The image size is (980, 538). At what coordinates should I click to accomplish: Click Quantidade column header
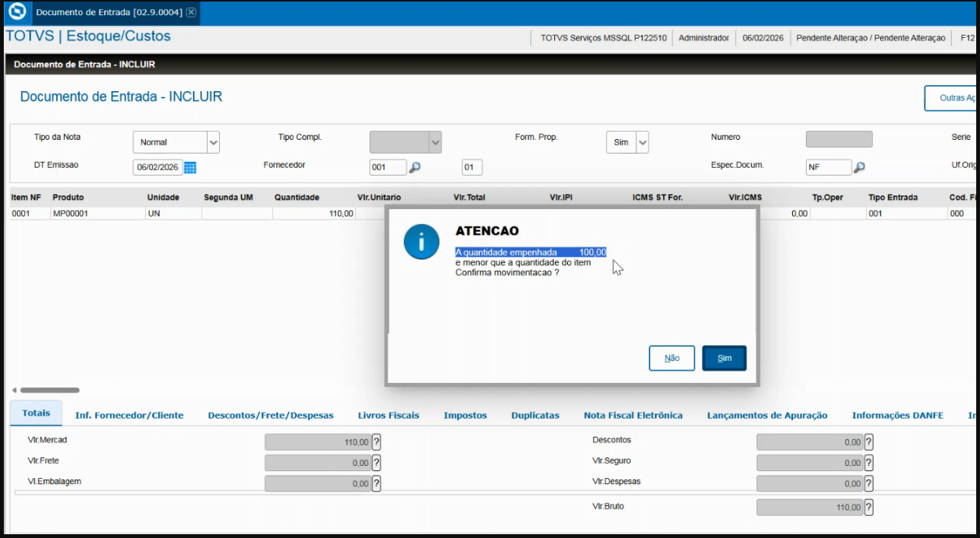coord(297,198)
